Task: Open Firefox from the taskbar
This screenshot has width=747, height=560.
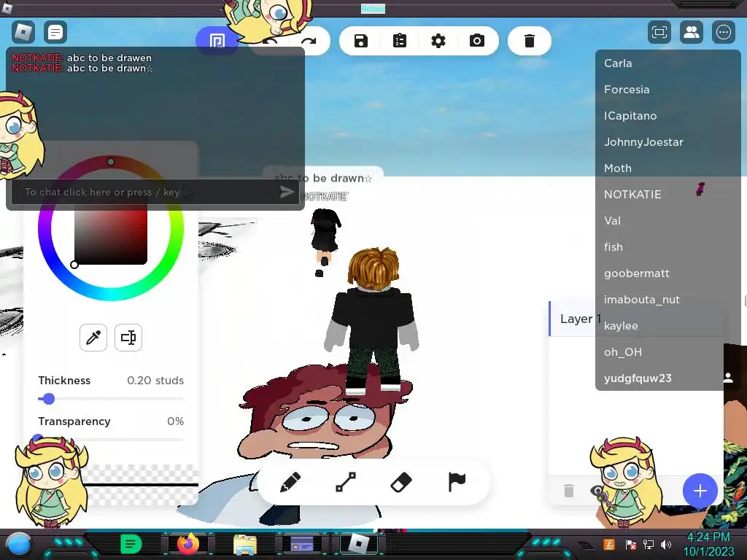Action: [188, 544]
